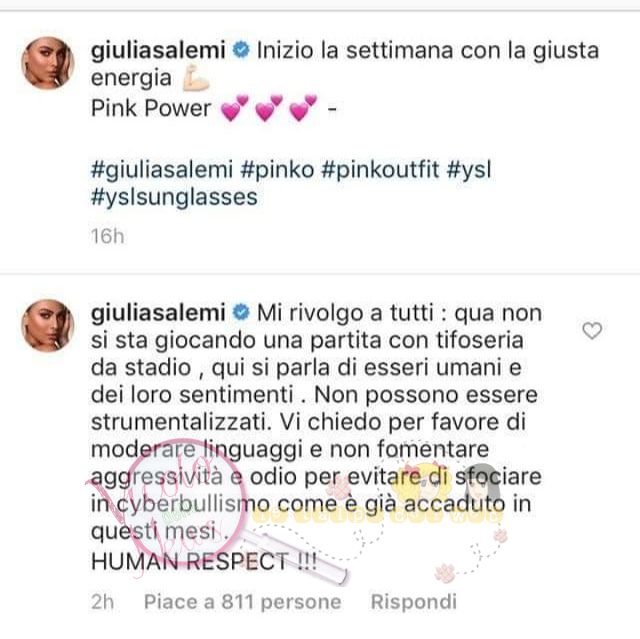Open the #pinkoutfit hashtag

(x=380, y=170)
